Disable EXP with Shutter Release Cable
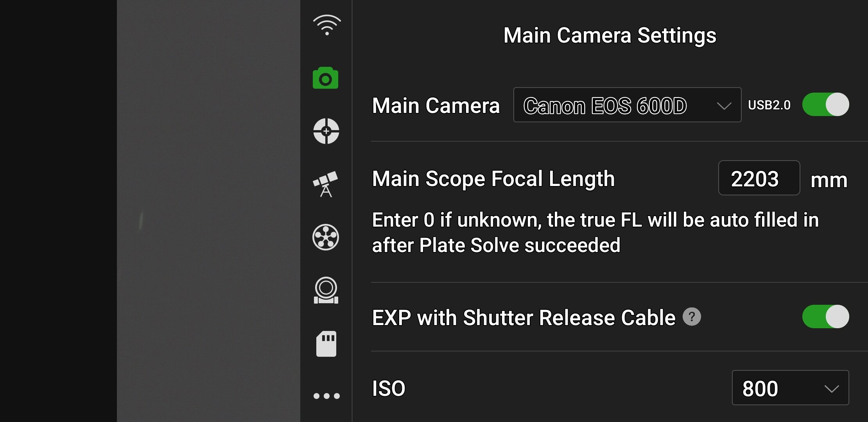 (x=825, y=316)
